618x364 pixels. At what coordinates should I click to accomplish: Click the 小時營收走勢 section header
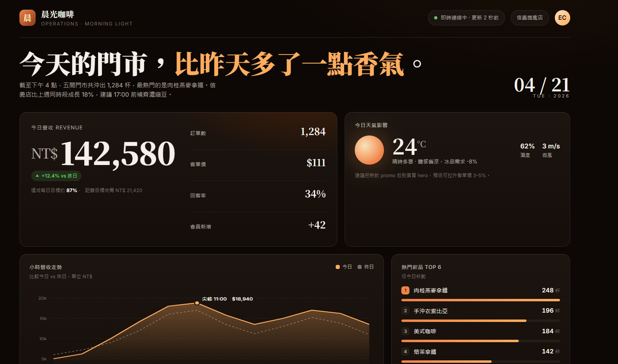[46, 267]
